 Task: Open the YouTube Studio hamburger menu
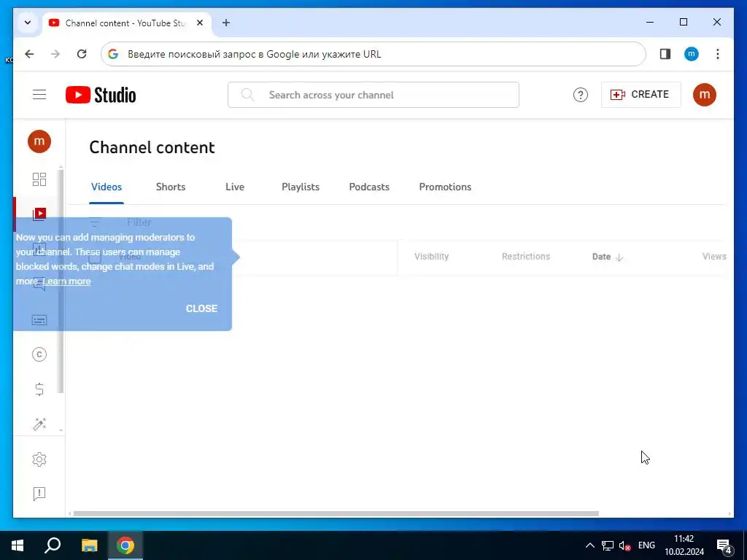tap(39, 95)
